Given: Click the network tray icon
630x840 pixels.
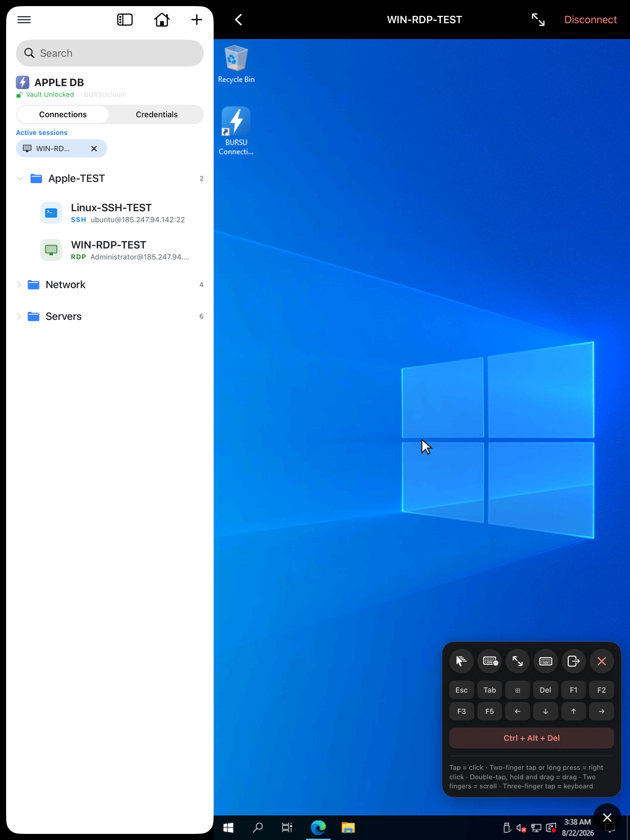Looking at the screenshot, I should 536,828.
